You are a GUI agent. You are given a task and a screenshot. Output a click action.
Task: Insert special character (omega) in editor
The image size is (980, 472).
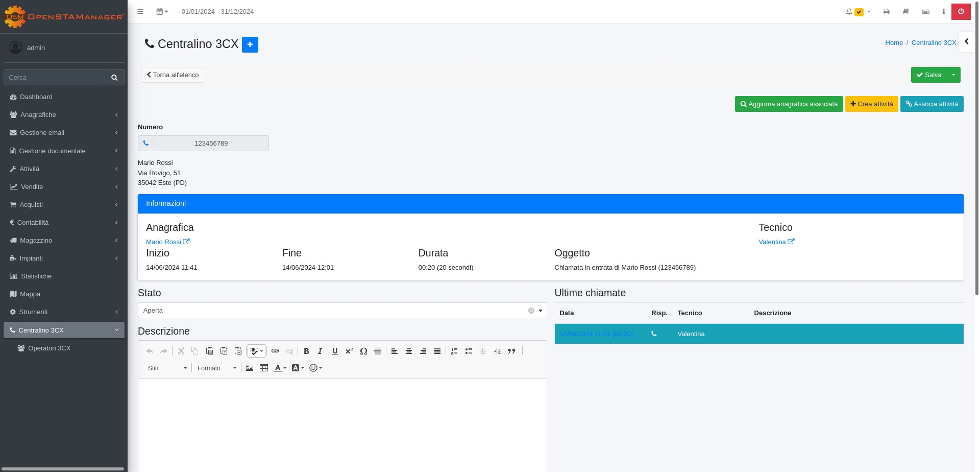coord(363,351)
